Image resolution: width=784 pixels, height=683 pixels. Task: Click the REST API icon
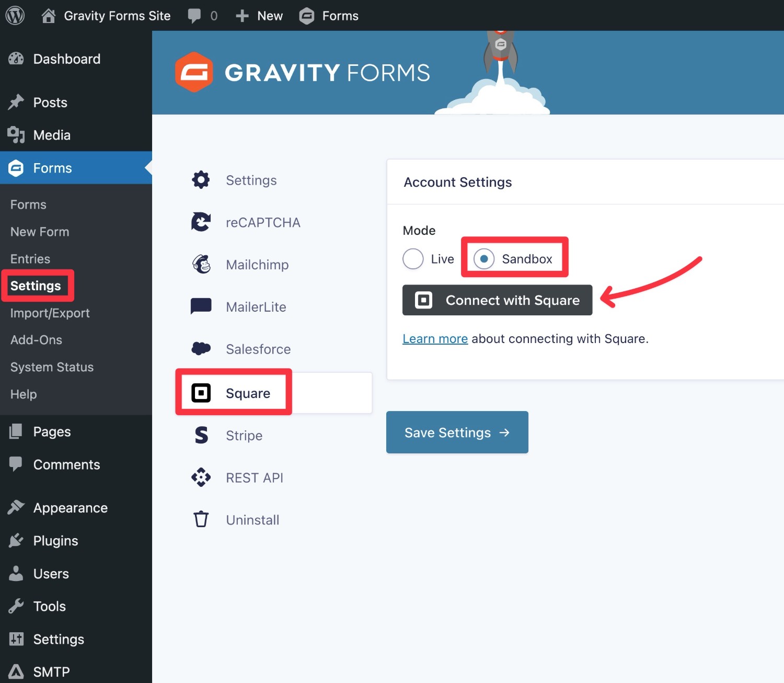[x=201, y=477]
